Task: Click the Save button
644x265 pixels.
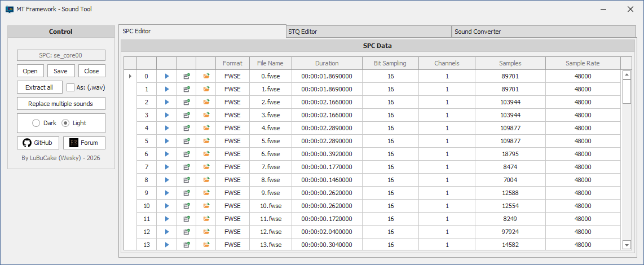Action: click(61, 70)
